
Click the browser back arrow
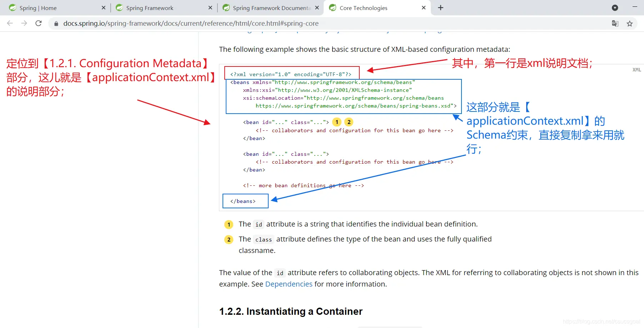tap(10, 23)
